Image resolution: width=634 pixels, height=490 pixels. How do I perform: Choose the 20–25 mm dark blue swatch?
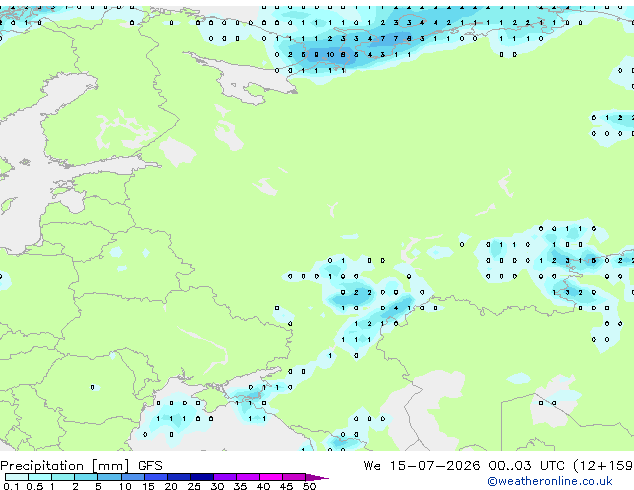coord(179,477)
